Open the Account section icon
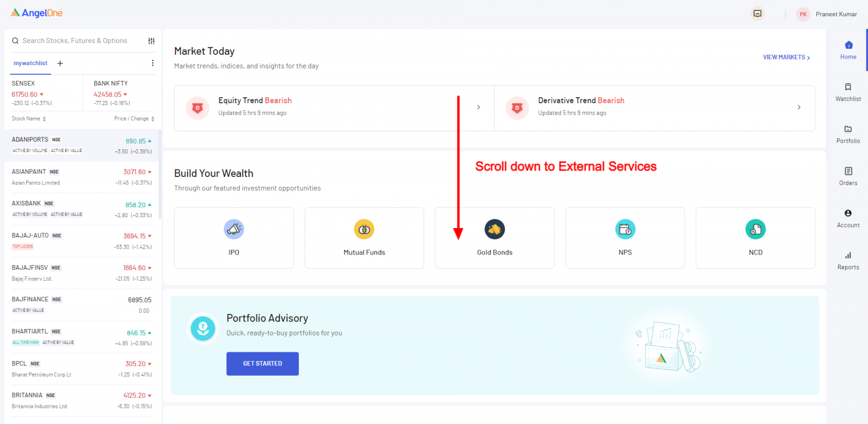Viewport: 868px width, 424px height. [848, 213]
